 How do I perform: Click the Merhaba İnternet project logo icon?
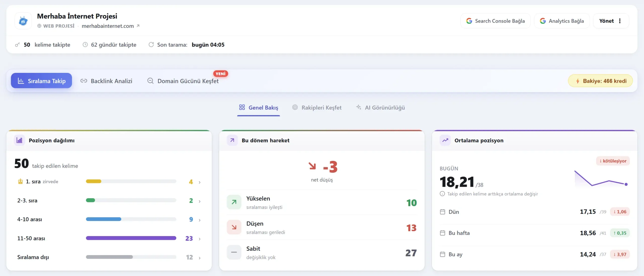click(23, 21)
